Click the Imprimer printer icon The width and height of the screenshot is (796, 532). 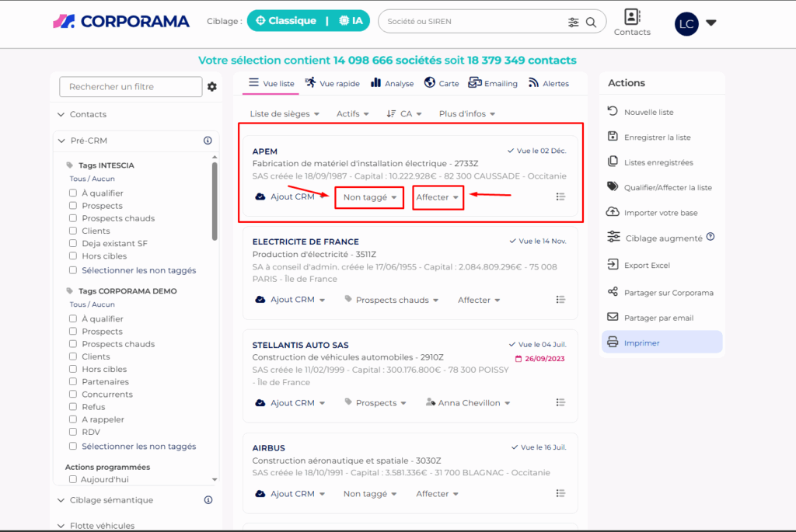coord(613,342)
